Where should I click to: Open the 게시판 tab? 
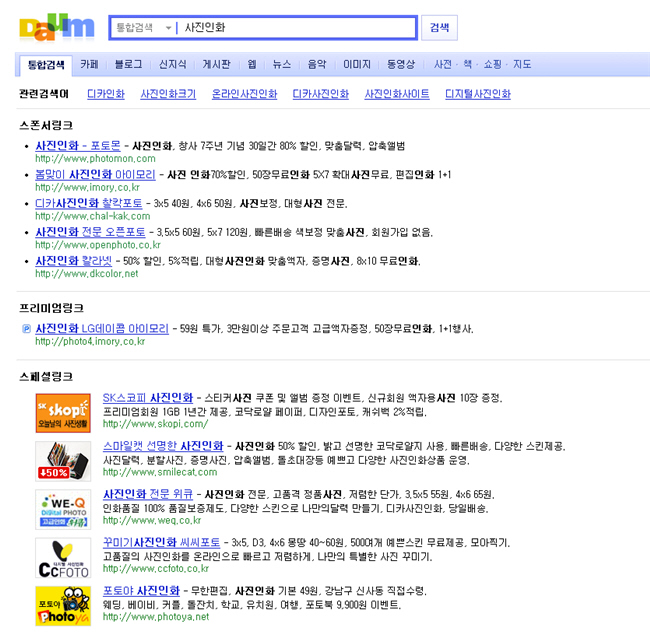coord(216,64)
